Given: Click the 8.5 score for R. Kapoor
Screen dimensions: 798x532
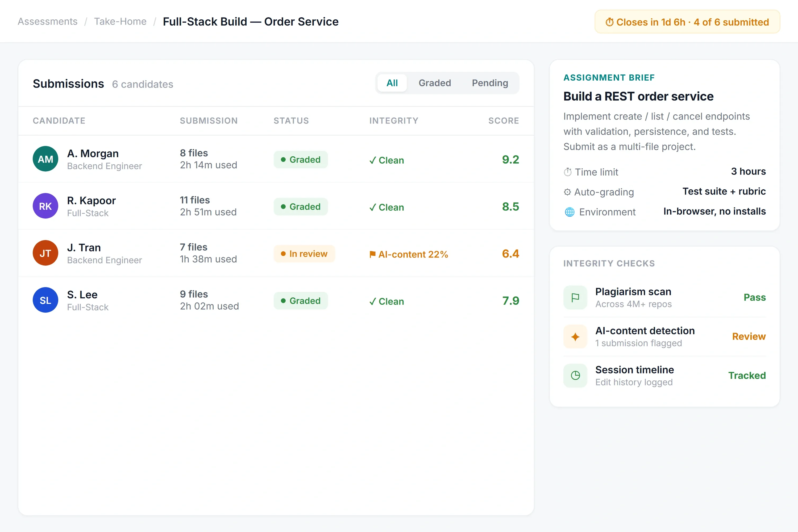Looking at the screenshot, I should [x=510, y=207].
